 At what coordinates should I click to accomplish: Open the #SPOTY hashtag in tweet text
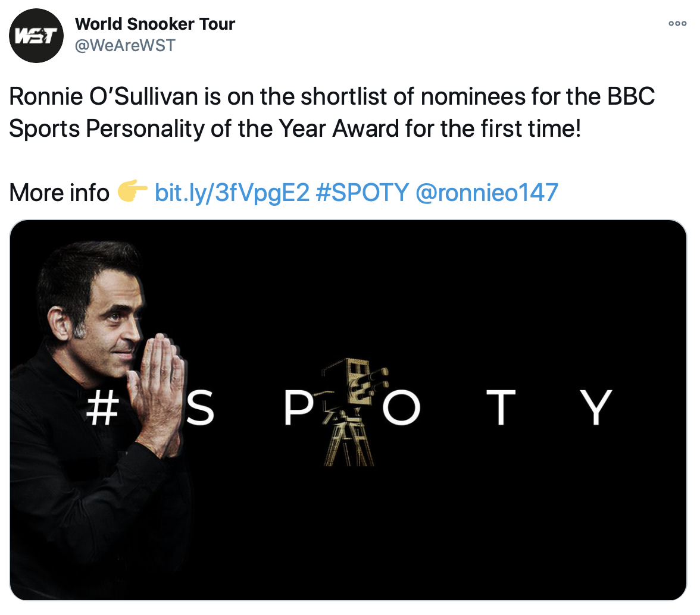[x=362, y=192]
